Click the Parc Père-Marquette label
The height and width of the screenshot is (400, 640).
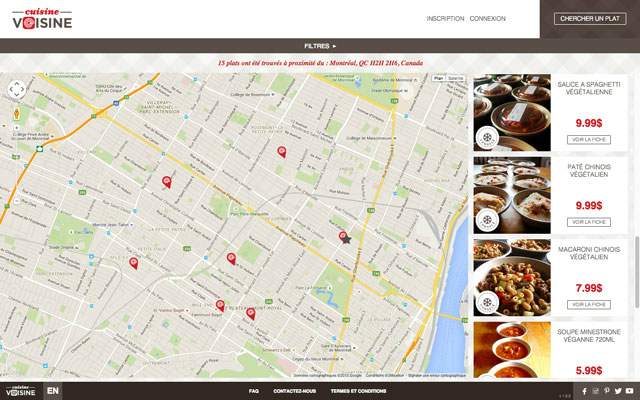click(x=250, y=213)
